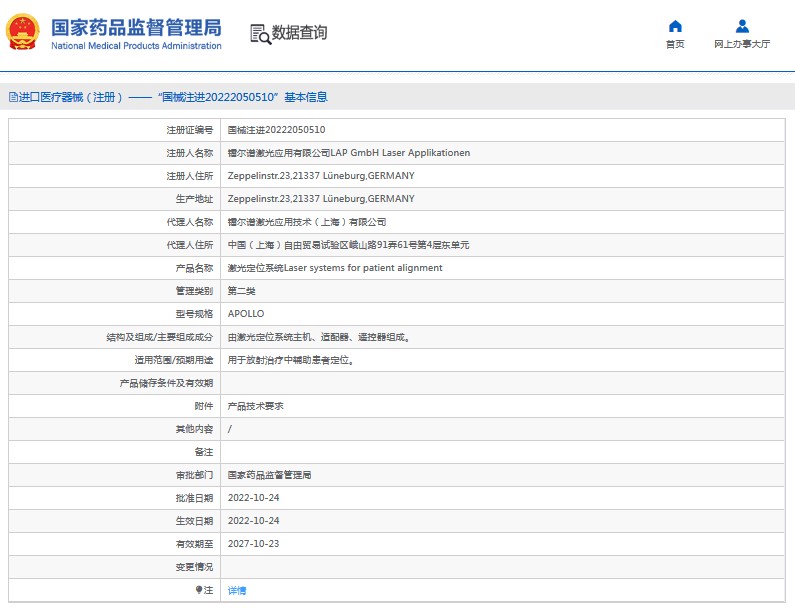Click the 数据查询 heading text
The image size is (795, 608).
pyautogui.click(x=299, y=32)
